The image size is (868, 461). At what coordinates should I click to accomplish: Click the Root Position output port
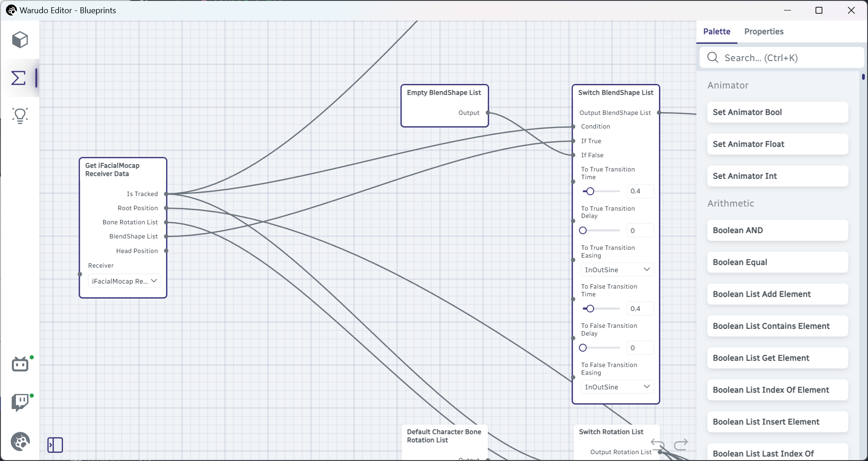(x=166, y=208)
